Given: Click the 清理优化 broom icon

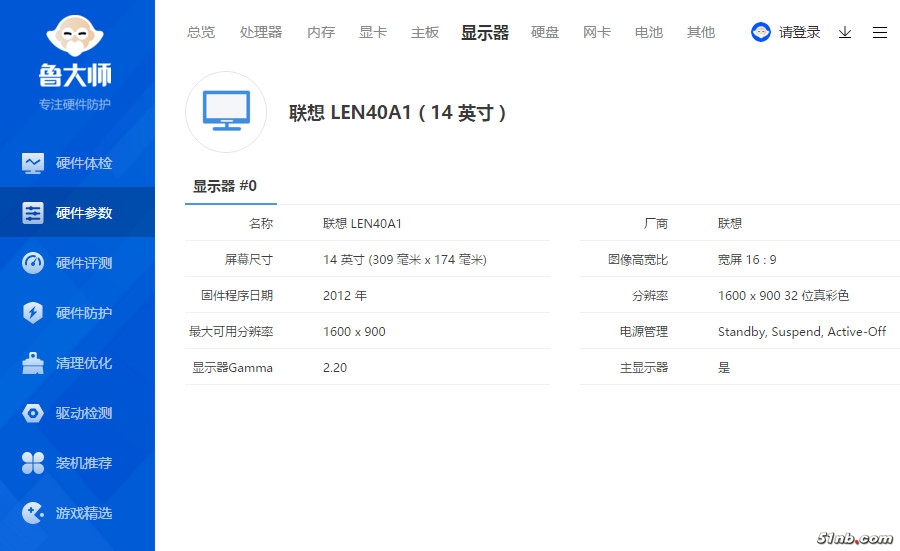Looking at the screenshot, I should pyautogui.click(x=33, y=363).
